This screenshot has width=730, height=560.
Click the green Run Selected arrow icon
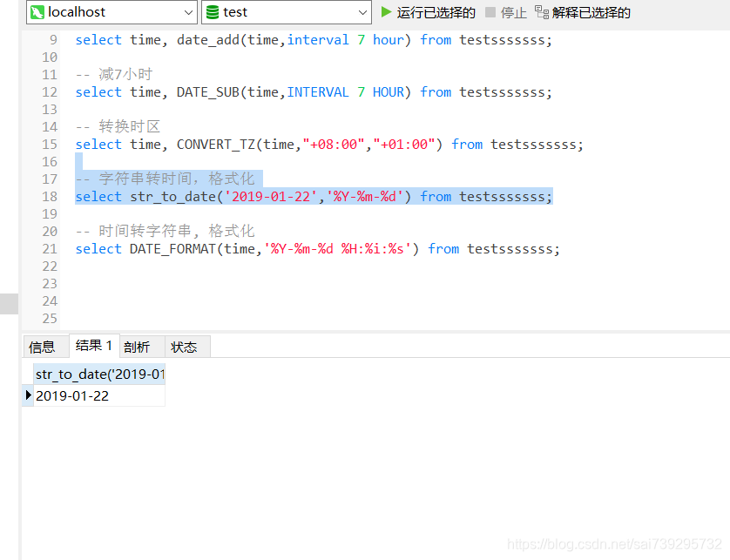(389, 13)
